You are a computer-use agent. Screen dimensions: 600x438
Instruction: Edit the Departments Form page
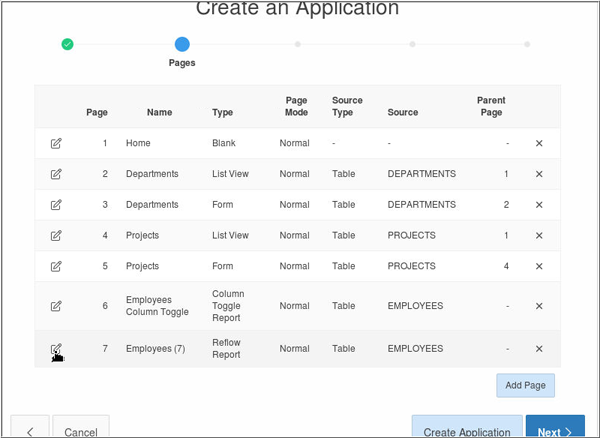[56, 205]
